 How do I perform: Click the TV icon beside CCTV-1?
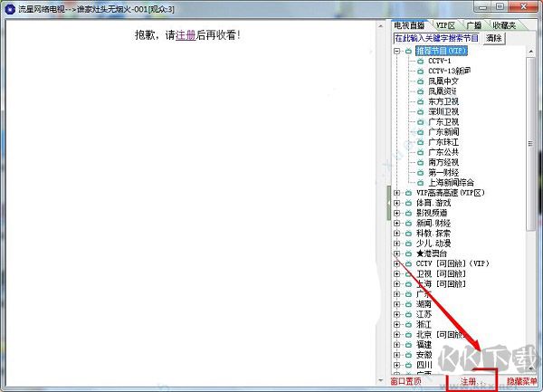pos(421,61)
